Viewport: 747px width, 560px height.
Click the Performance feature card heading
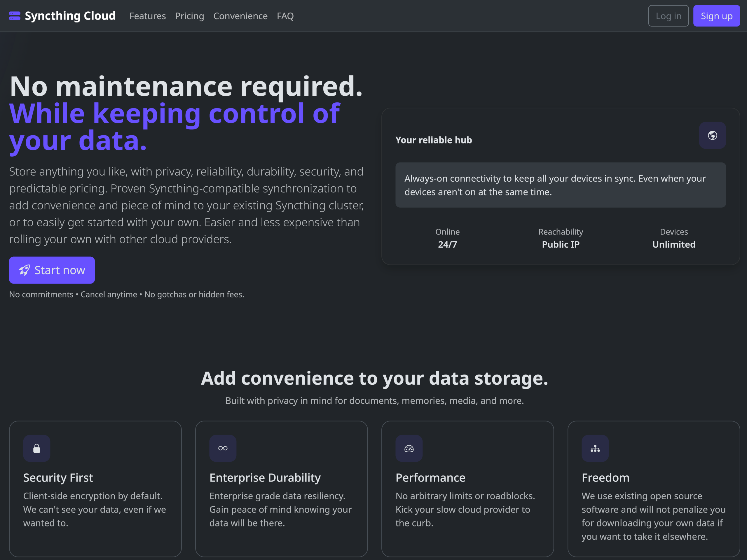coord(430,478)
